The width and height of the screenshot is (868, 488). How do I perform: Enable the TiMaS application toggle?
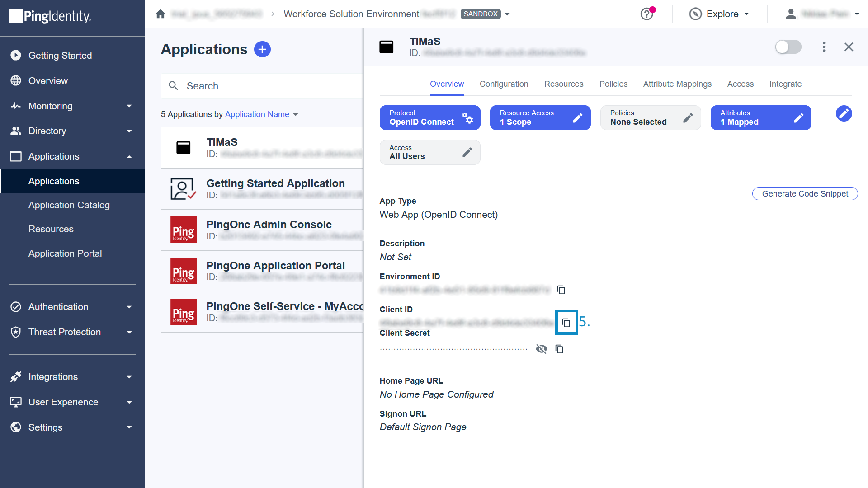point(788,47)
